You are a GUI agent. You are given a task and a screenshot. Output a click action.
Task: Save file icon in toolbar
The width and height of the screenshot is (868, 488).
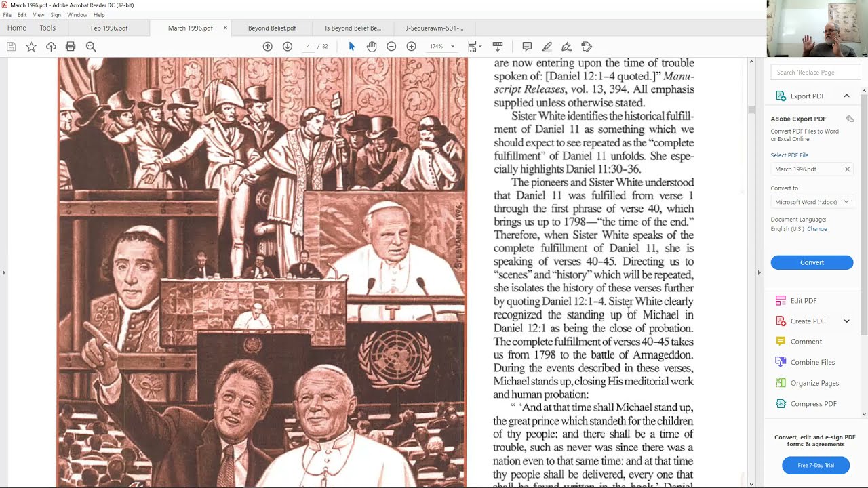[x=11, y=47]
